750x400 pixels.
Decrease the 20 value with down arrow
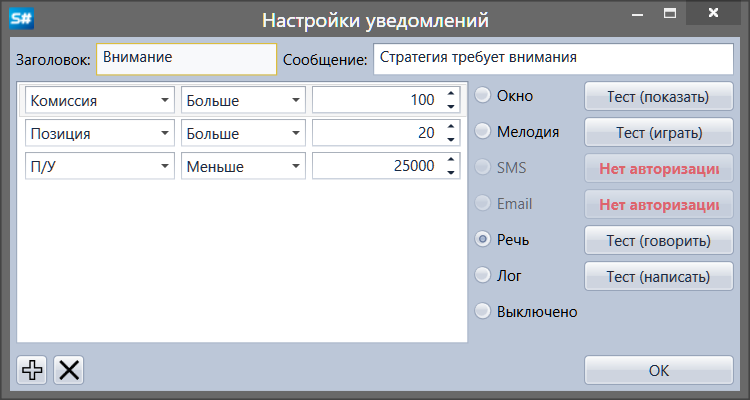pos(451,140)
